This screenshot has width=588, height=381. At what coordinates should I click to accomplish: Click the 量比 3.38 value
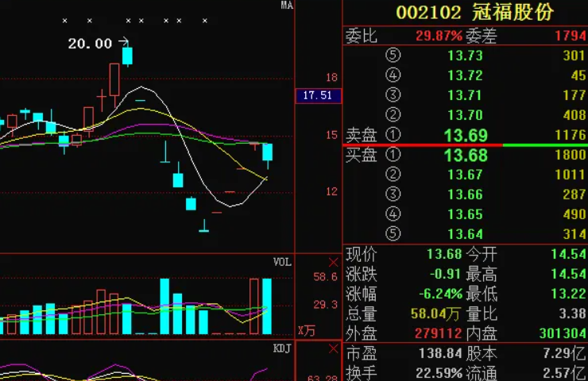click(573, 314)
